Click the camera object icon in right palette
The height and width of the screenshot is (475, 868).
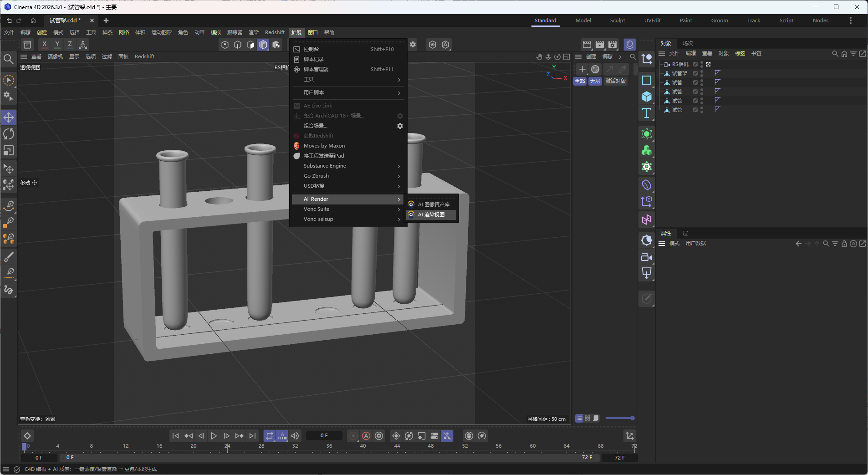pyautogui.click(x=647, y=257)
